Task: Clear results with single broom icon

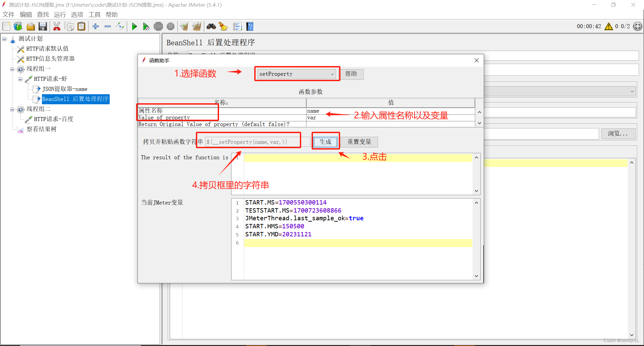Action: pos(184,26)
